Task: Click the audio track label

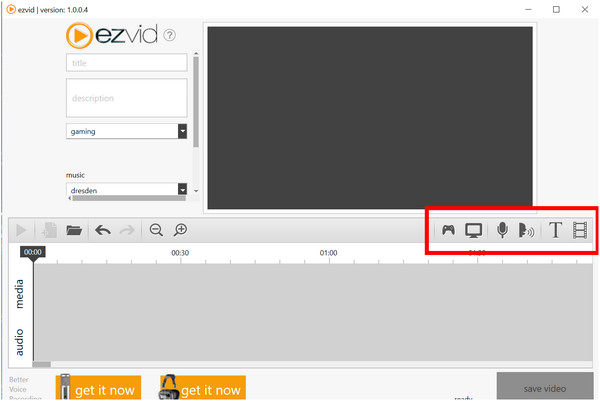Action: tap(19, 342)
